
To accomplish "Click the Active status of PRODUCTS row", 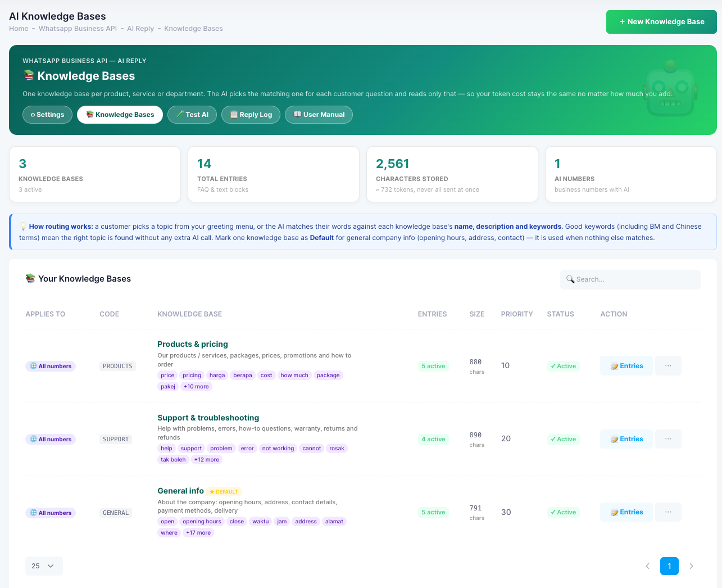I will 563,366.
